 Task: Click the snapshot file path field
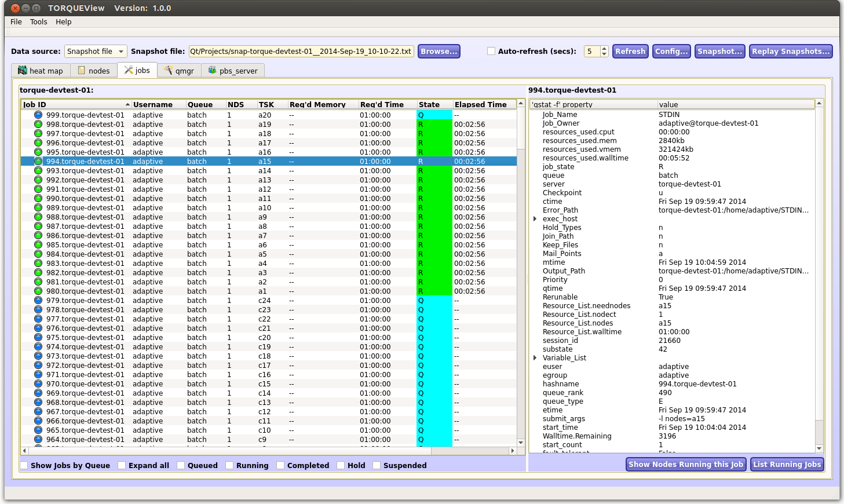[x=300, y=51]
